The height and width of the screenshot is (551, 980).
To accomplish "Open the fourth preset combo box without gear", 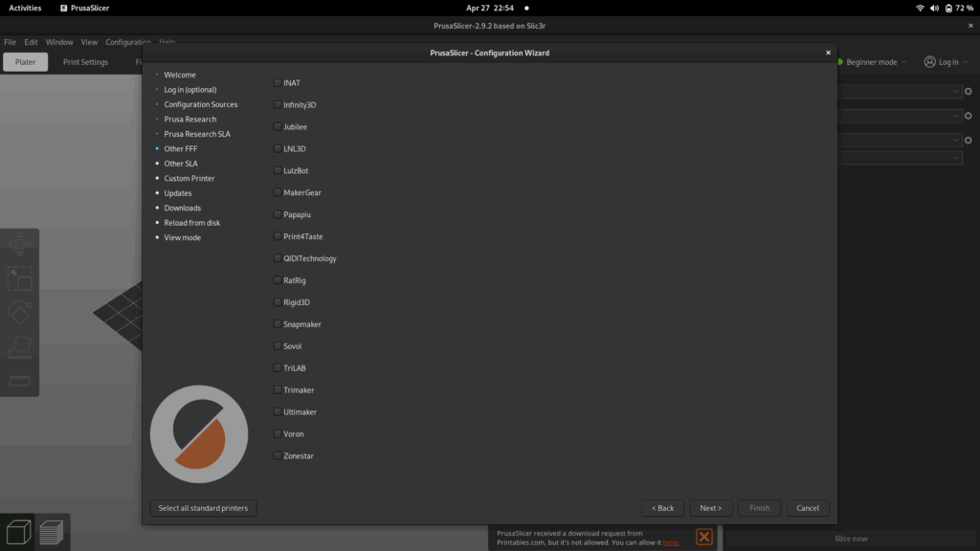I will click(900, 158).
